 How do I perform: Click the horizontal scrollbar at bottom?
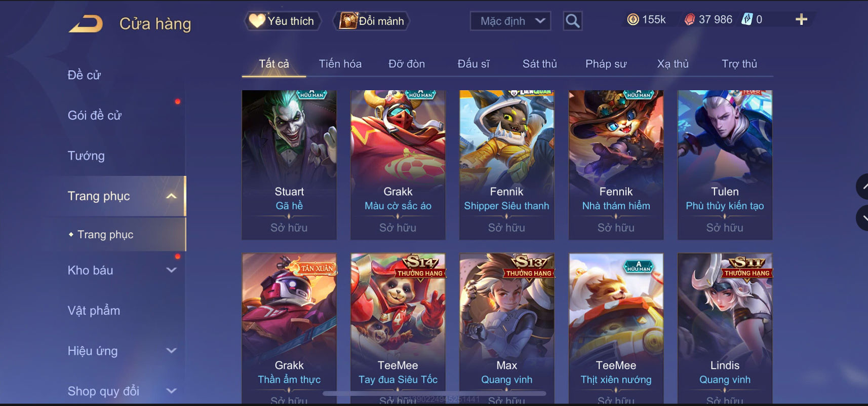(435, 393)
